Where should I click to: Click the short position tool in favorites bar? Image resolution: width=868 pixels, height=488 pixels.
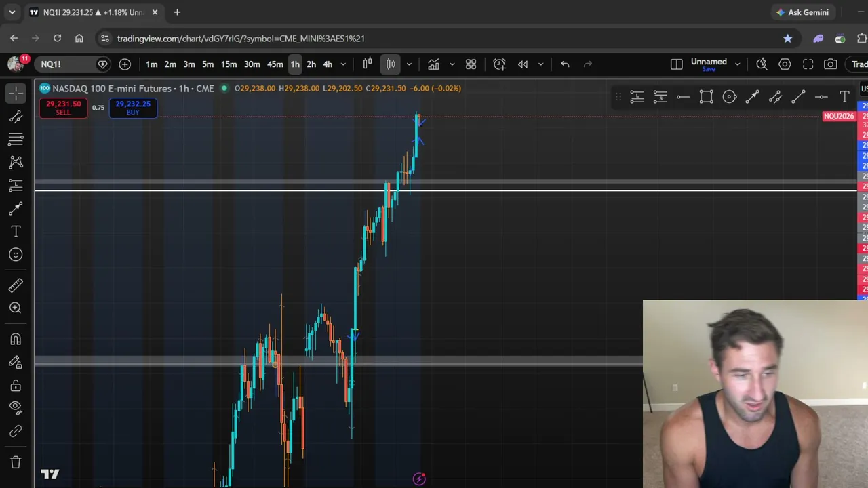coord(660,98)
